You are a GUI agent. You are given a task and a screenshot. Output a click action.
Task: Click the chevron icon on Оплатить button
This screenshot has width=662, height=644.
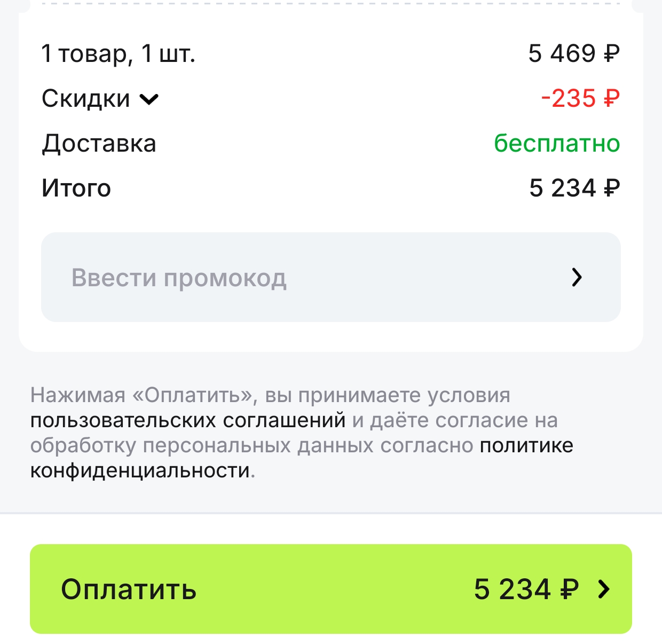click(604, 589)
